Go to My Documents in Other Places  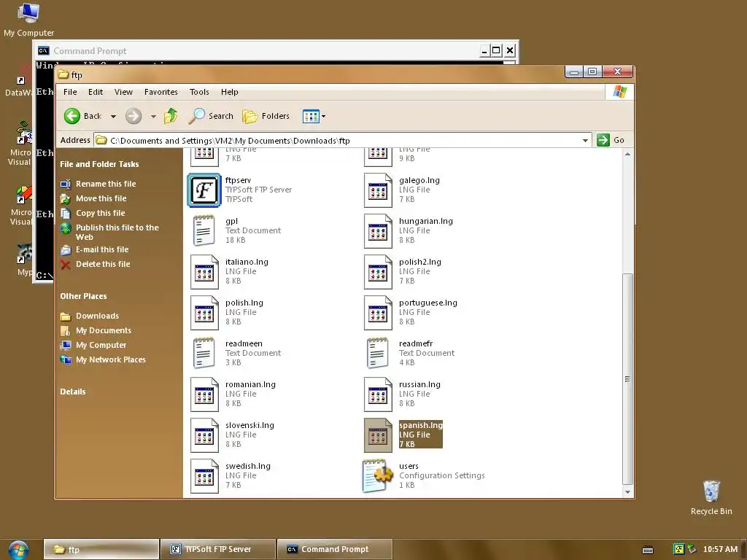tap(104, 331)
